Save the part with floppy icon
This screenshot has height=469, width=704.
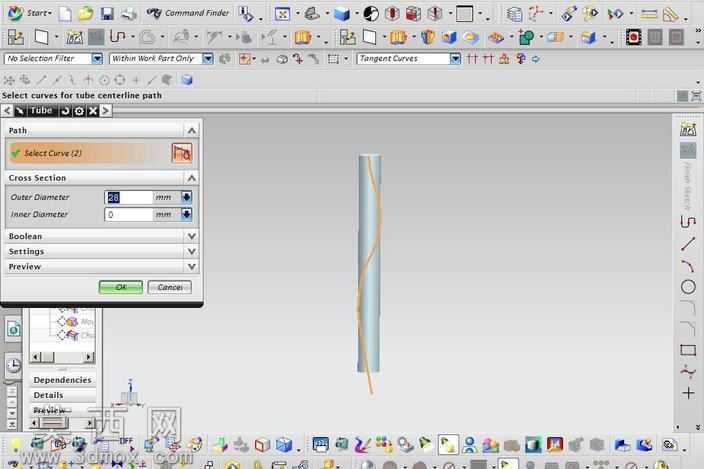[107, 14]
